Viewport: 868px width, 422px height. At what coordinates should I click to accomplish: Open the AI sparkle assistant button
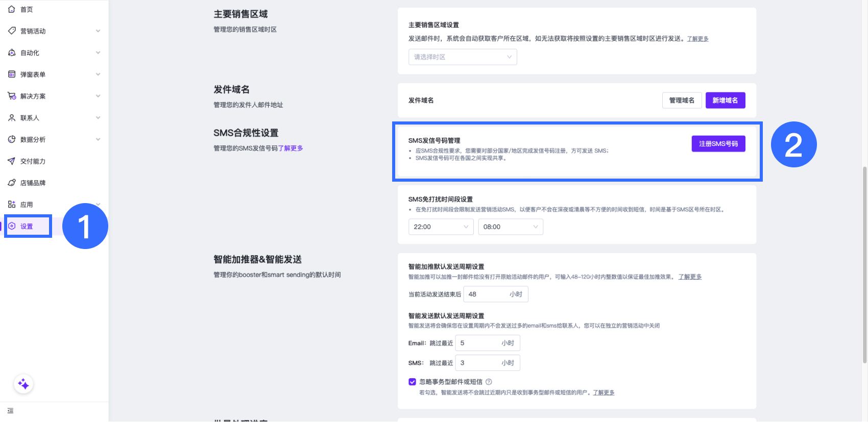tap(23, 384)
